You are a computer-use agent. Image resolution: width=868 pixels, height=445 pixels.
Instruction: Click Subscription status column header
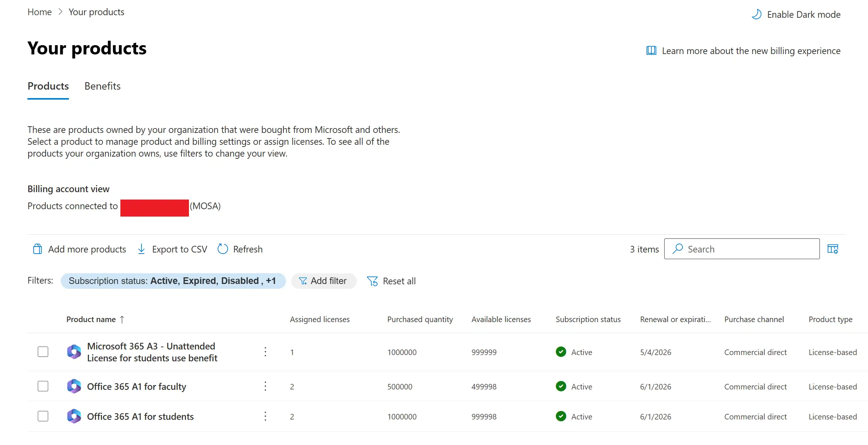click(588, 319)
